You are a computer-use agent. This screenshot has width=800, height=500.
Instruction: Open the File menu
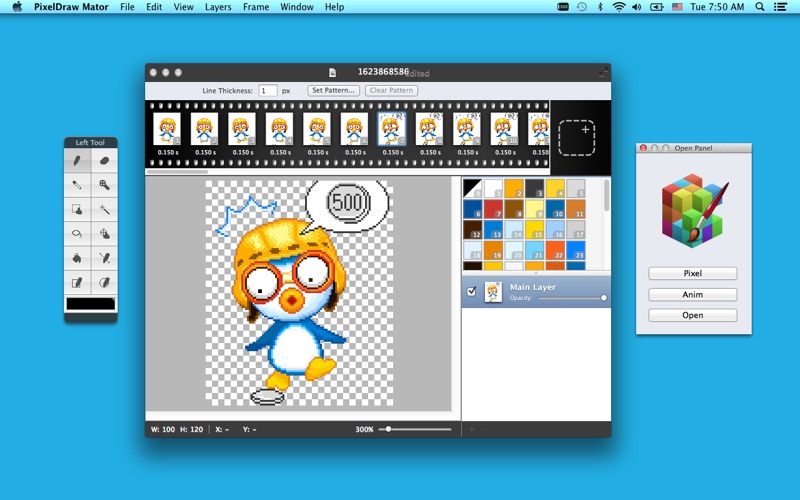127,7
